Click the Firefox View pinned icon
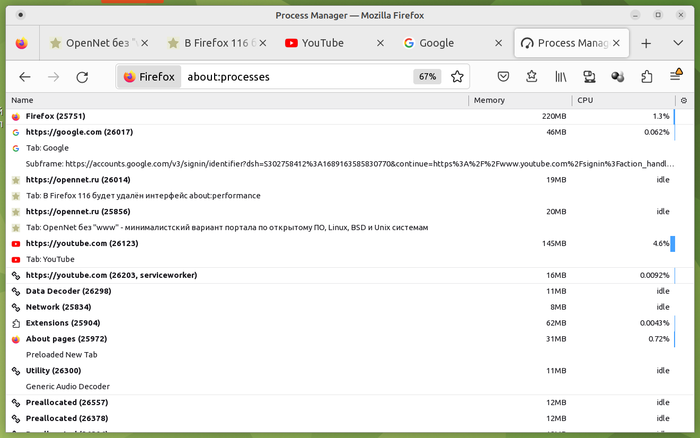The image size is (700, 438). tap(22, 44)
